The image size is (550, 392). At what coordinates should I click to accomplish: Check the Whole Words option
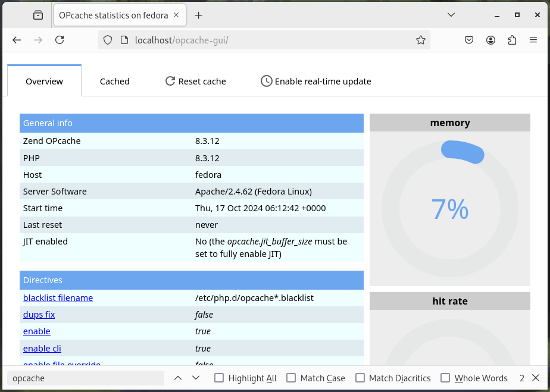(445, 378)
